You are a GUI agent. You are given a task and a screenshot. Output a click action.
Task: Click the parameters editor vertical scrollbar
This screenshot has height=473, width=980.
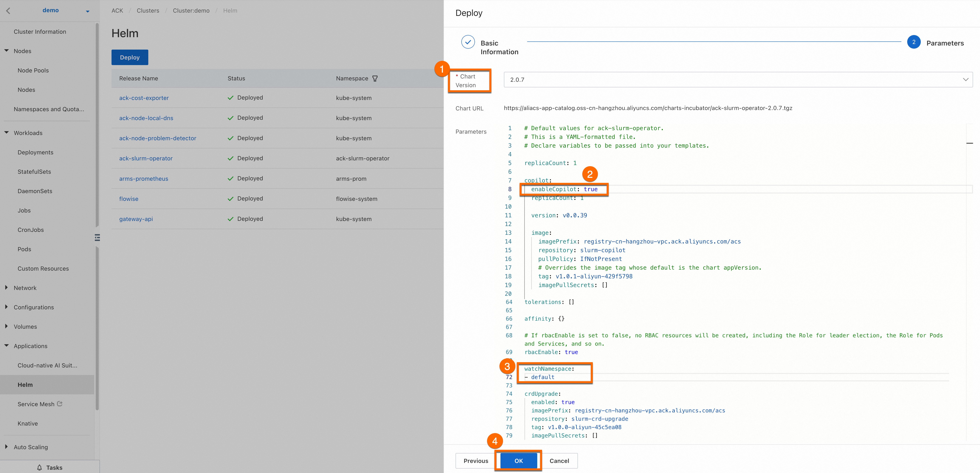coord(969,143)
